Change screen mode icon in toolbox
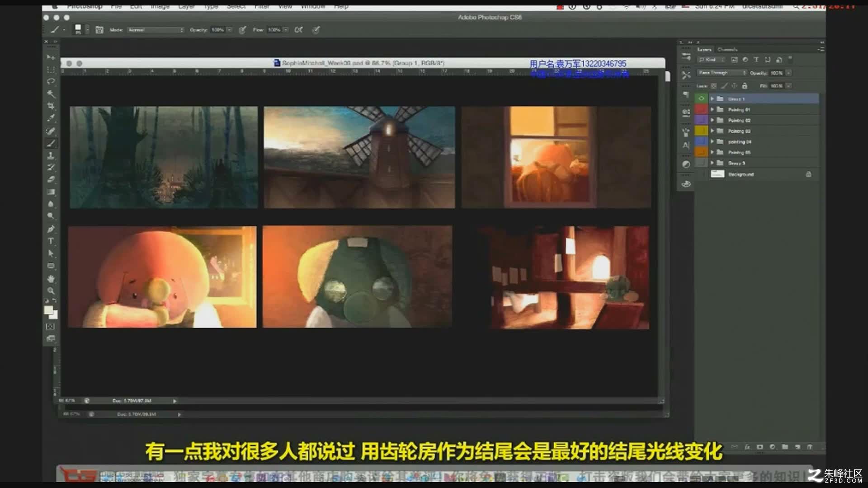Screen dimensions: 868x488 pos(51,338)
